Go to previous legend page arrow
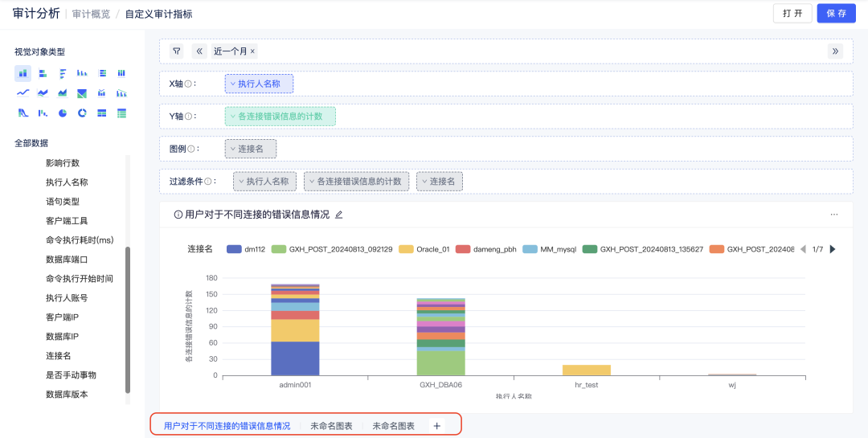 point(803,249)
